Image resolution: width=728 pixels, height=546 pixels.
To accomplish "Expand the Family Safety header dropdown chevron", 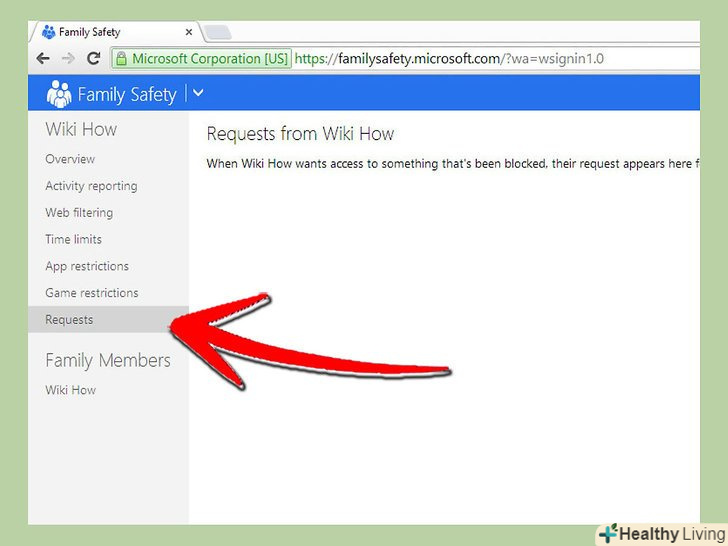I will (198, 93).
